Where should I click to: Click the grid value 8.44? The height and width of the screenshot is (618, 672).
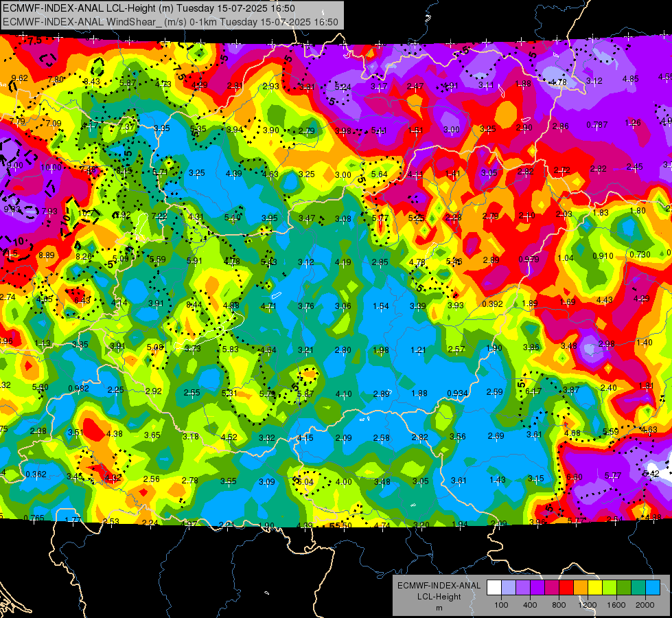(x=194, y=305)
